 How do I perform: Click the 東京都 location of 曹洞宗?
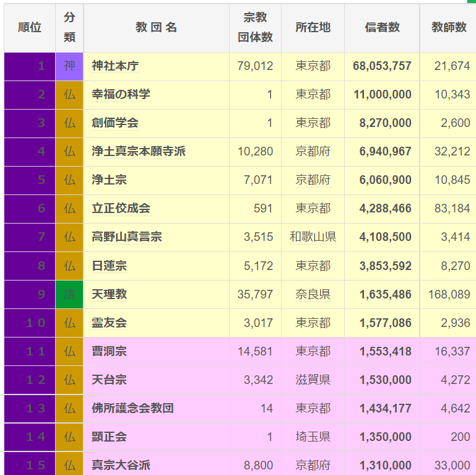313,351
